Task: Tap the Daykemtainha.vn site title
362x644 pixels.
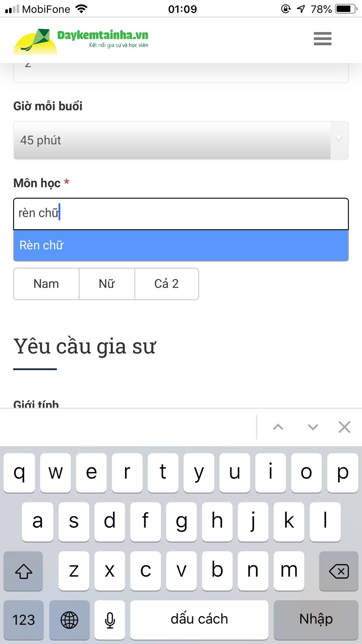Action: (x=103, y=35)
